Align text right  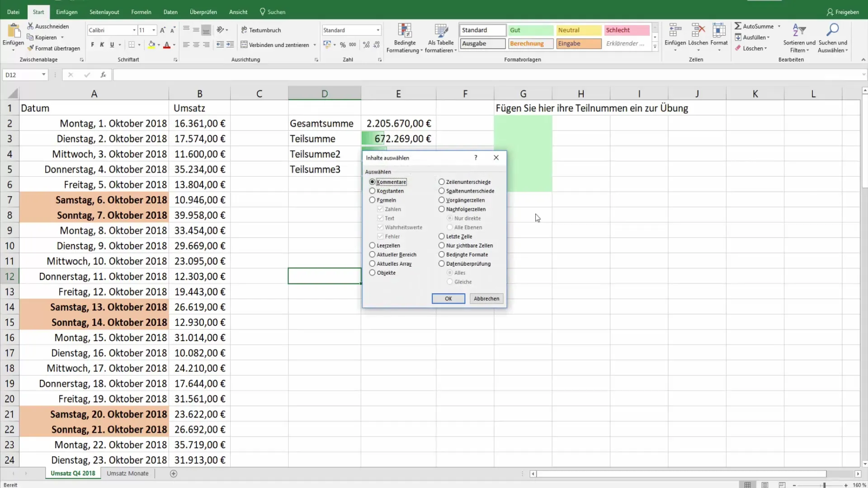(206, 45)
